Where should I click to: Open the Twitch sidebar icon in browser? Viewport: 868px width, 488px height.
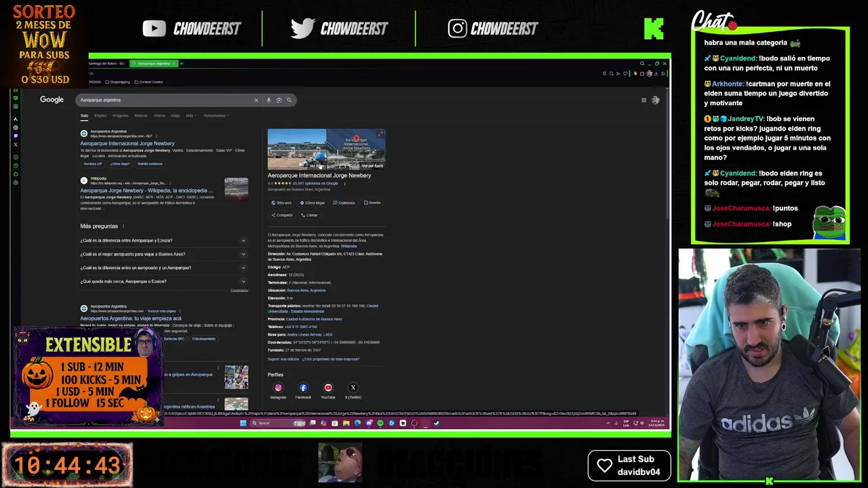click(16, 136)
